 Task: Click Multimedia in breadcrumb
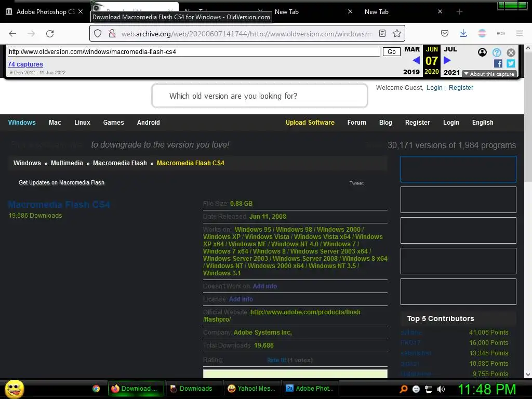click(x=67, y=163)
